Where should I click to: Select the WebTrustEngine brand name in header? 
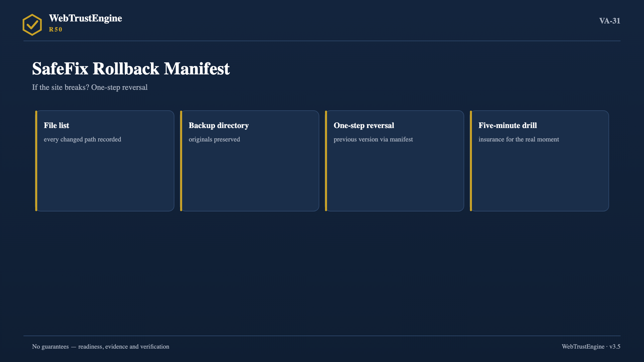(x=85, y=18)
